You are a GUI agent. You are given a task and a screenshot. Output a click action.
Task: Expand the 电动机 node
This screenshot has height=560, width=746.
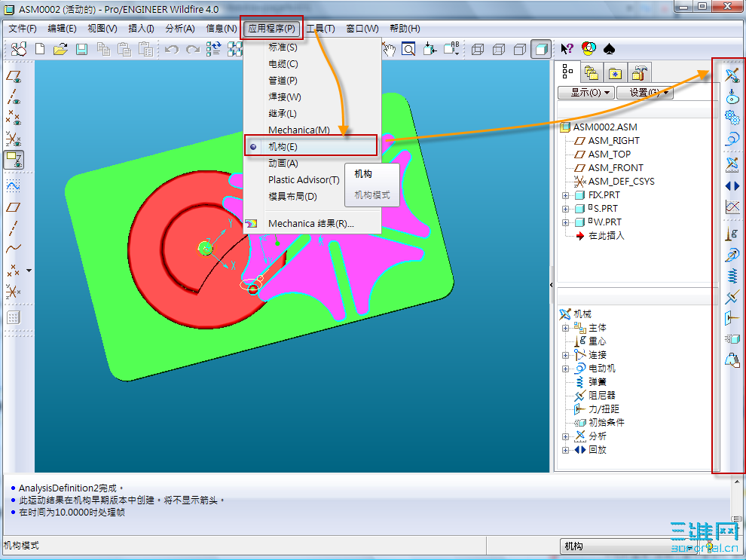click(565, 369)
